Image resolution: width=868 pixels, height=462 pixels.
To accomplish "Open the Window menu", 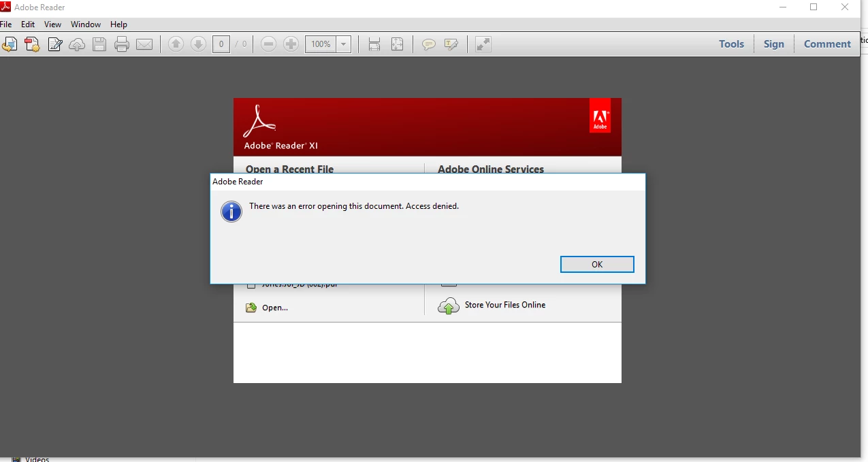I will 86,24.
